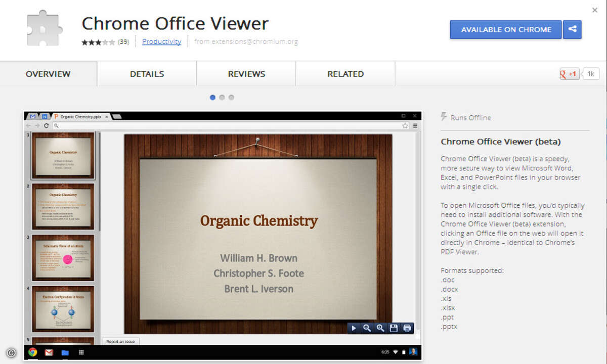Click the Organic Chemistry slide title
Viewport: 607px width, 364px height.
pos(259,220)
